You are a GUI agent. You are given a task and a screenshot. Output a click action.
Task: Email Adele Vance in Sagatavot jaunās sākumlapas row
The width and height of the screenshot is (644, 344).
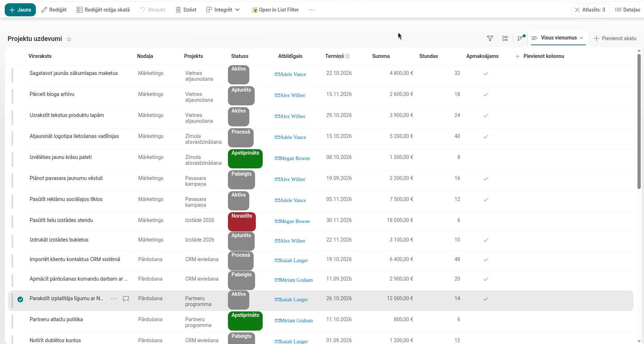point(290,74)
